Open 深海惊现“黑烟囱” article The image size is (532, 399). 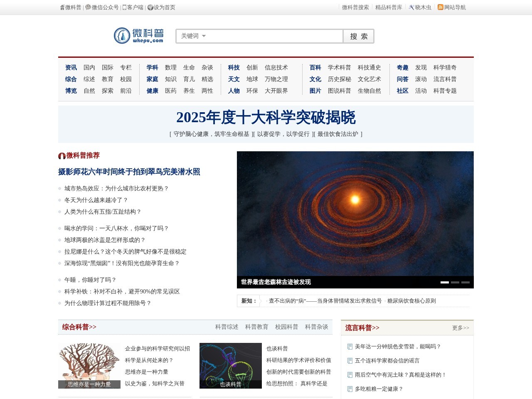(x=122, y=263)
